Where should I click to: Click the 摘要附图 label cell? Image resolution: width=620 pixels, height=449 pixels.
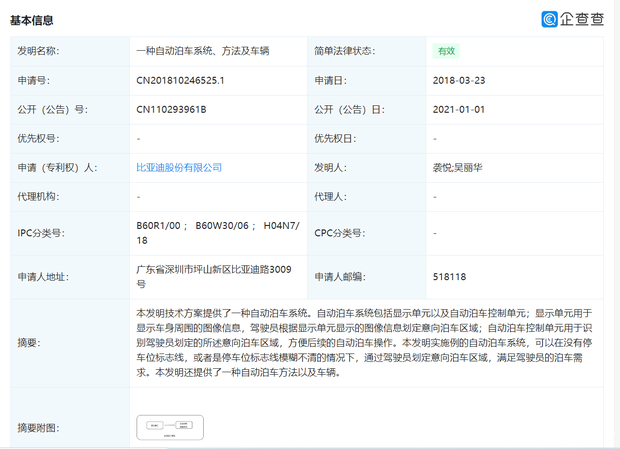click(38, 428)
